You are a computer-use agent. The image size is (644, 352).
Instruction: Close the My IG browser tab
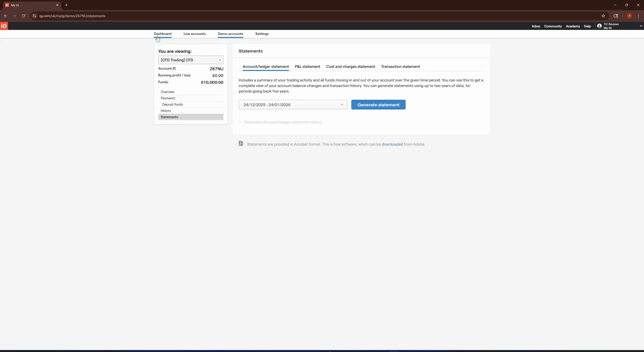tap(57, 5)
